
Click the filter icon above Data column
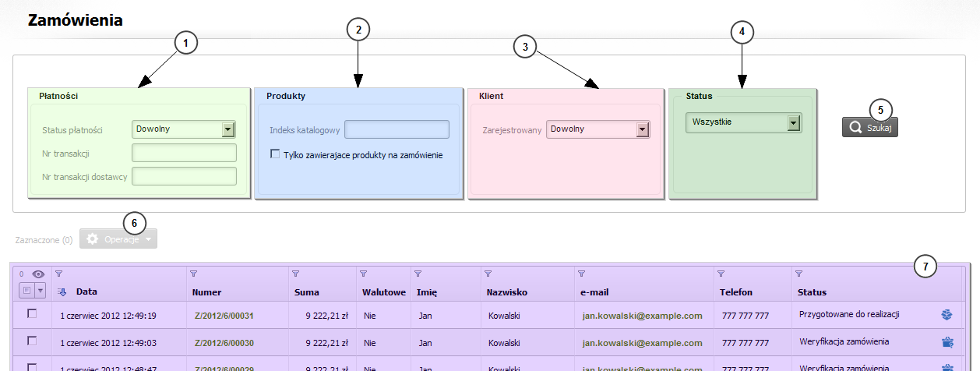coord(58,274)
